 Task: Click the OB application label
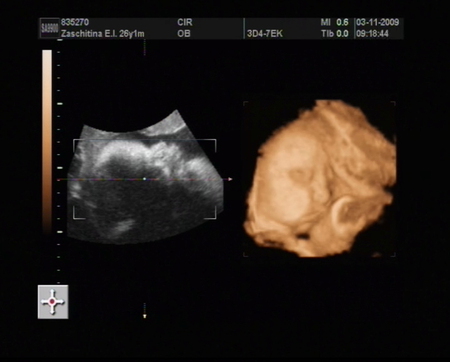[184, 34]
